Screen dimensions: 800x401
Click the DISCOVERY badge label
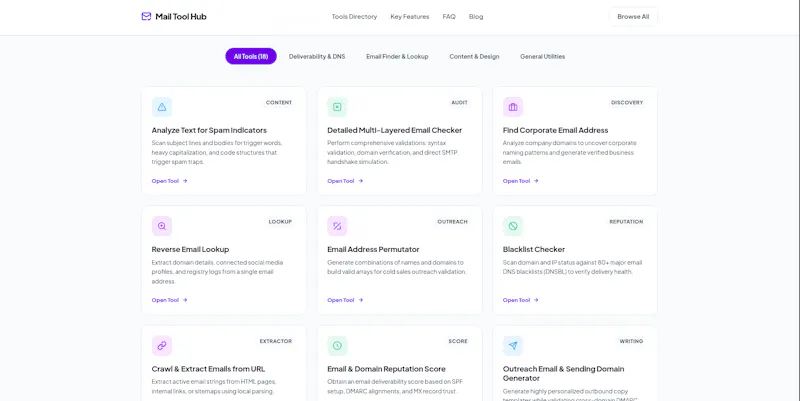point(627,103)
